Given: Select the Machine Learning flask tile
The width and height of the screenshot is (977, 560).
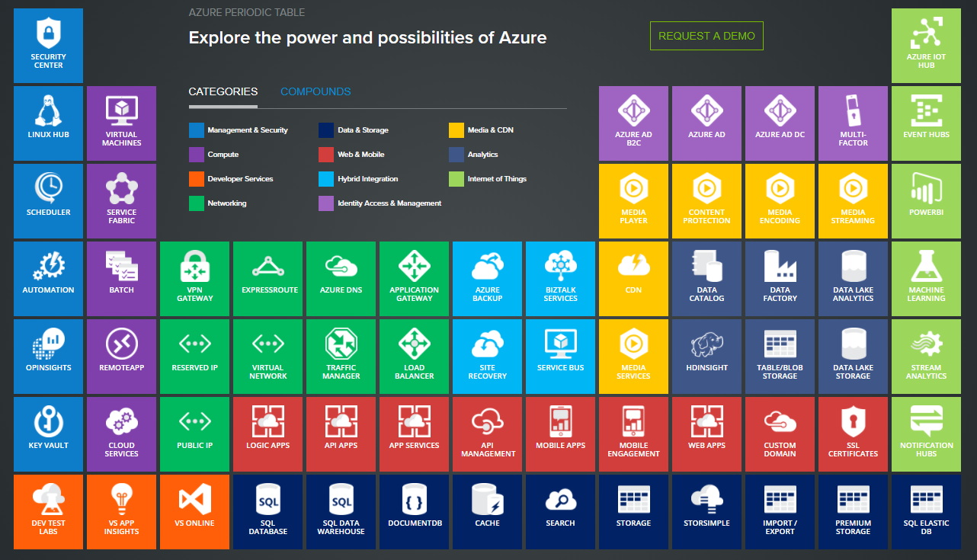Looking at the screenshot, I should click(926, 278).
